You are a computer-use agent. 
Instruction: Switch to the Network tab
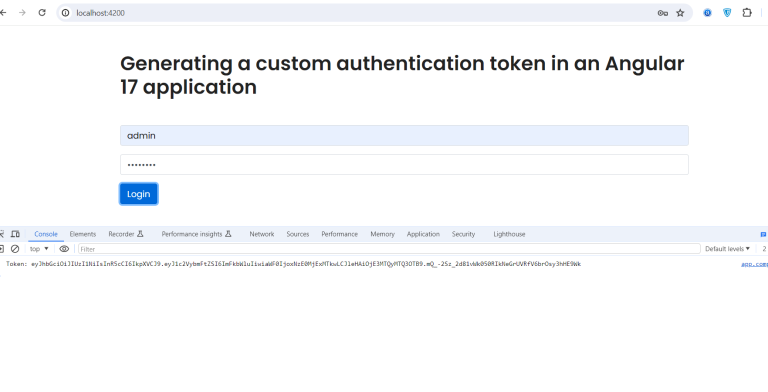tap(262, 234)
